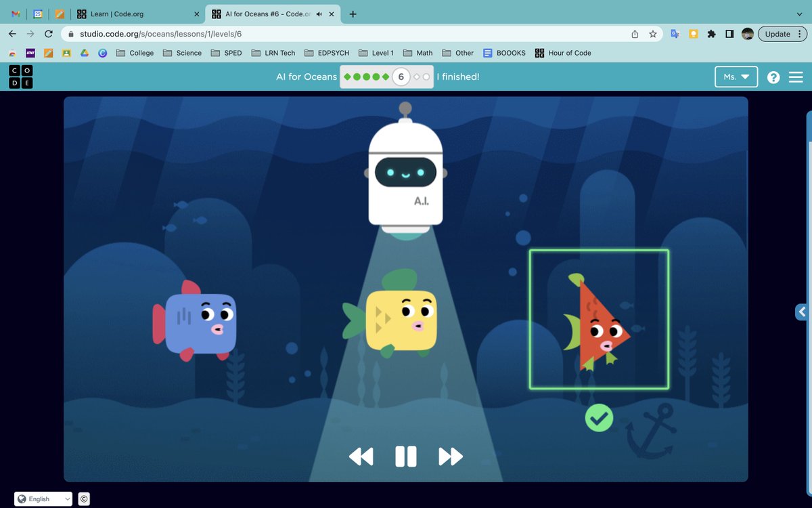
Task: Click the rewind playback button
Action: tap(361, 457)
